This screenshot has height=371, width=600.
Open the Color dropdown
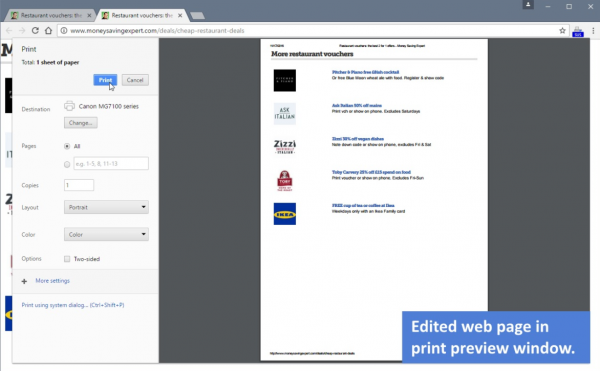pyautogui.click(x=106, y=234)
